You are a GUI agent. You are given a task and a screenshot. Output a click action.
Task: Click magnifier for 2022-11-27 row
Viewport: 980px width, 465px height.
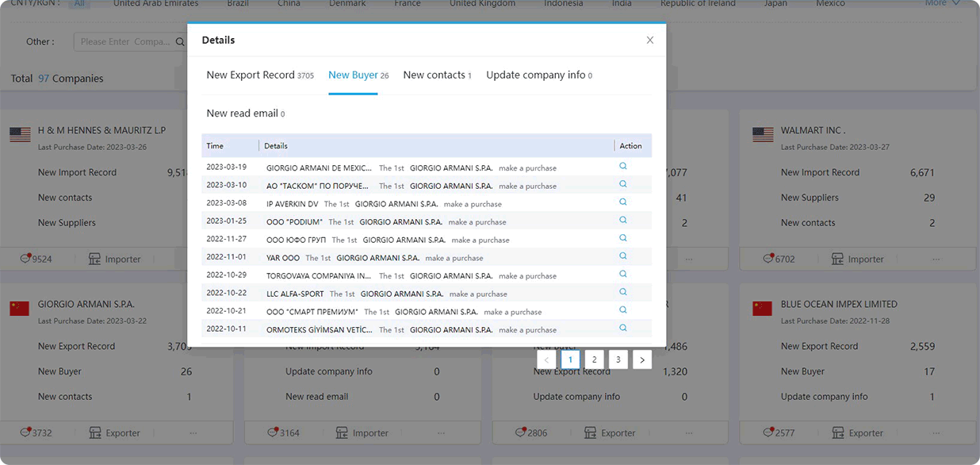point(623,238)
